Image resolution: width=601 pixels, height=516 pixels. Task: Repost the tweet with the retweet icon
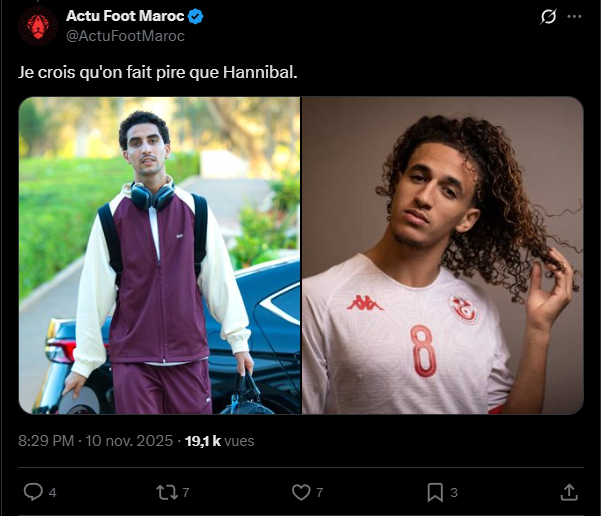click(x=166, y=492)
